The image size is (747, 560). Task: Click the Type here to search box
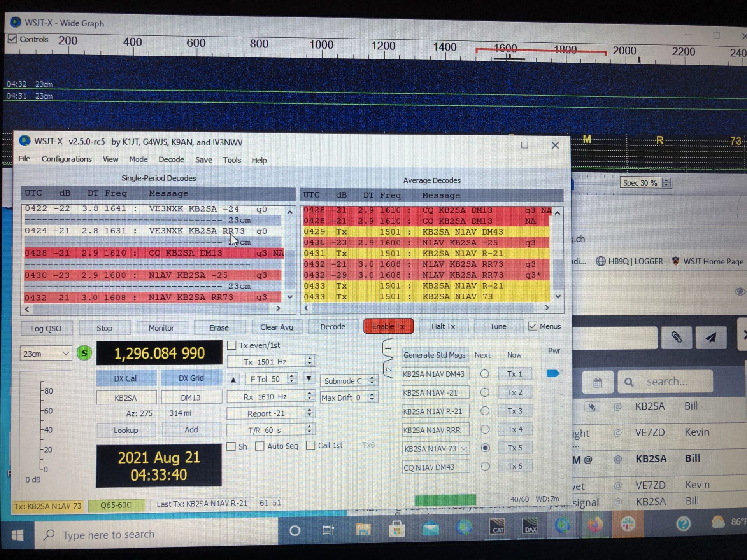pos(156,534)
